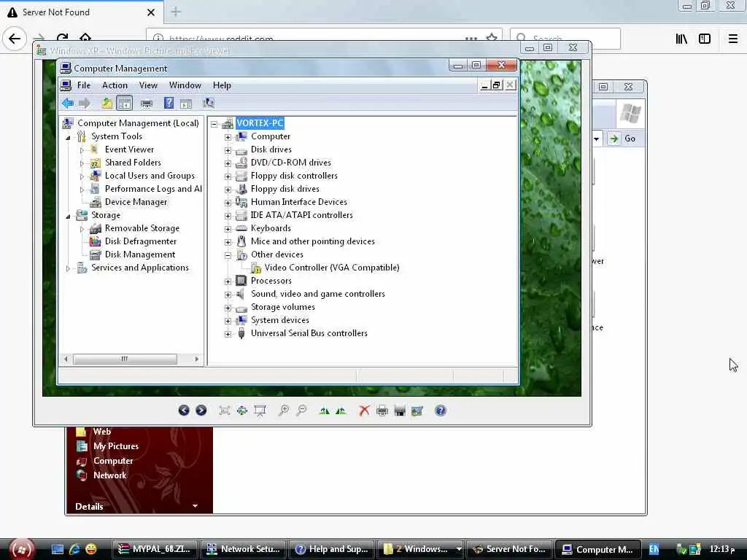Click the Zoom In magnifier icon
Screen dimensions: 747x560
tap(284, 411)
